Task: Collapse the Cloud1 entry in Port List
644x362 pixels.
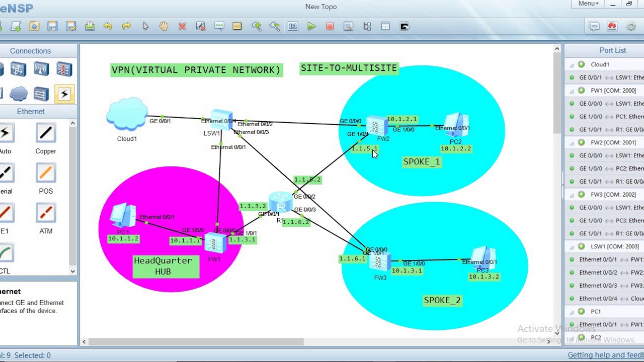Action: pos(572,65)
